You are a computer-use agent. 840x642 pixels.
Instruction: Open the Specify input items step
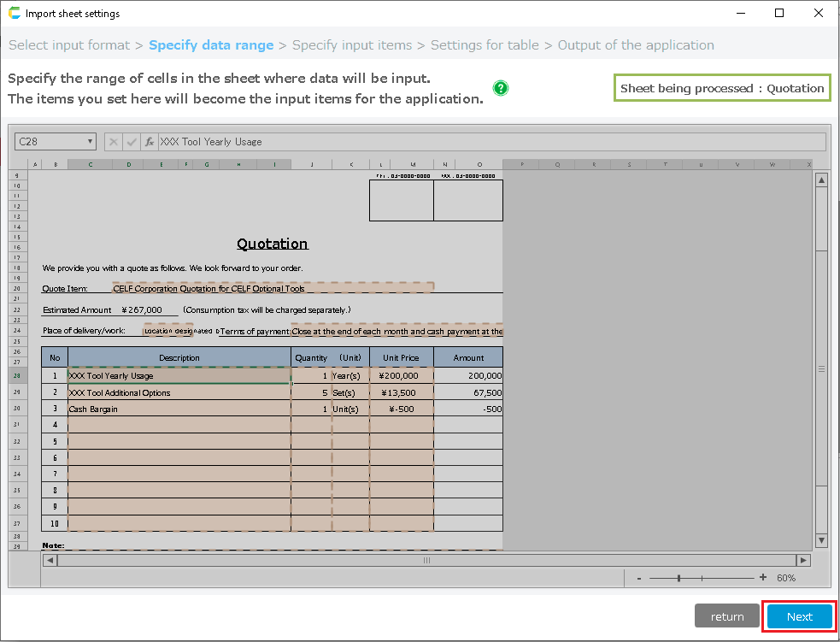pyautogui.click(x=351, y=45)
